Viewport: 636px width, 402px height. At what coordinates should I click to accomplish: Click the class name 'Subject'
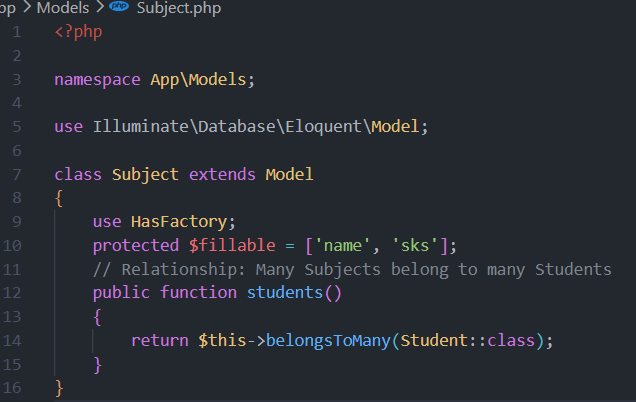point(145,175)
